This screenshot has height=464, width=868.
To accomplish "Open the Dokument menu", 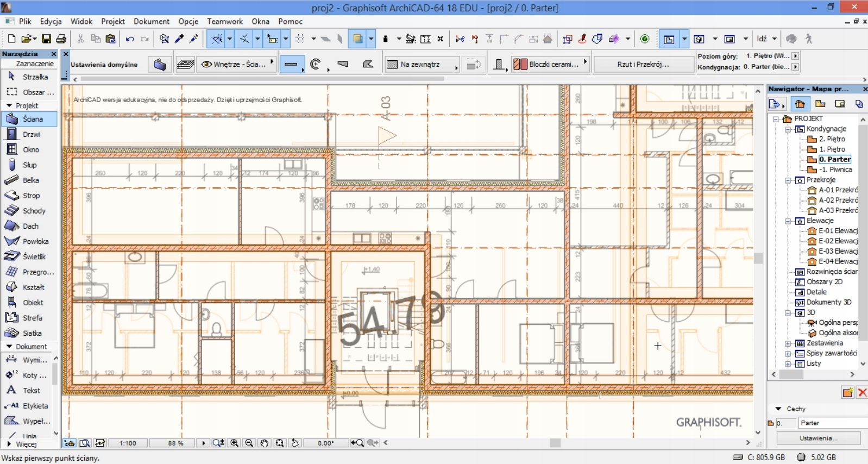I will coord(152,21).
